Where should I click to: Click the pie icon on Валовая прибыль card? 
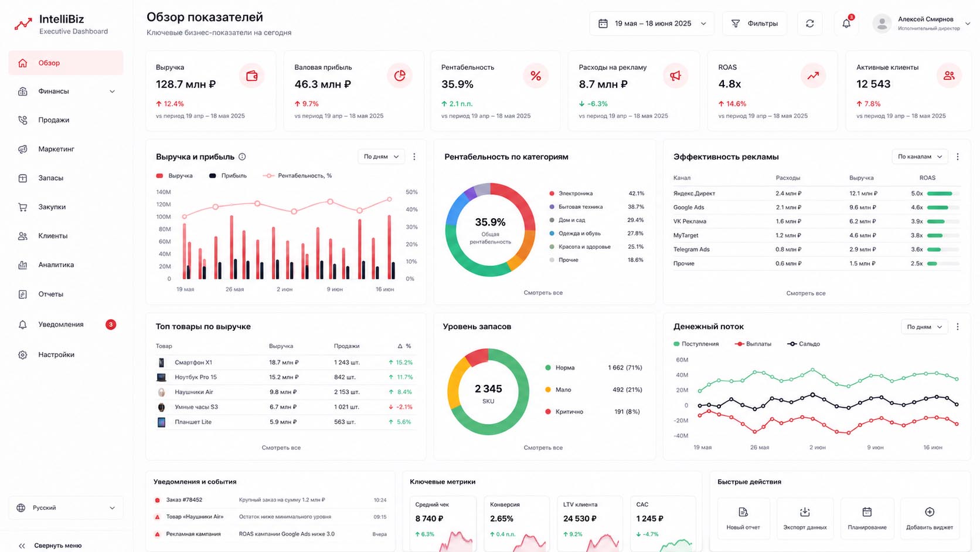coord(400,76)
